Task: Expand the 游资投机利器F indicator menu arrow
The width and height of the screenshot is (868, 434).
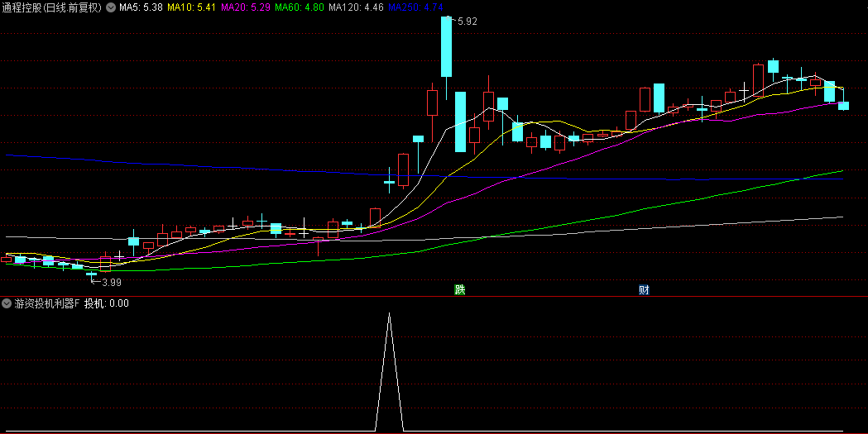Action: (x=7, y=303)
